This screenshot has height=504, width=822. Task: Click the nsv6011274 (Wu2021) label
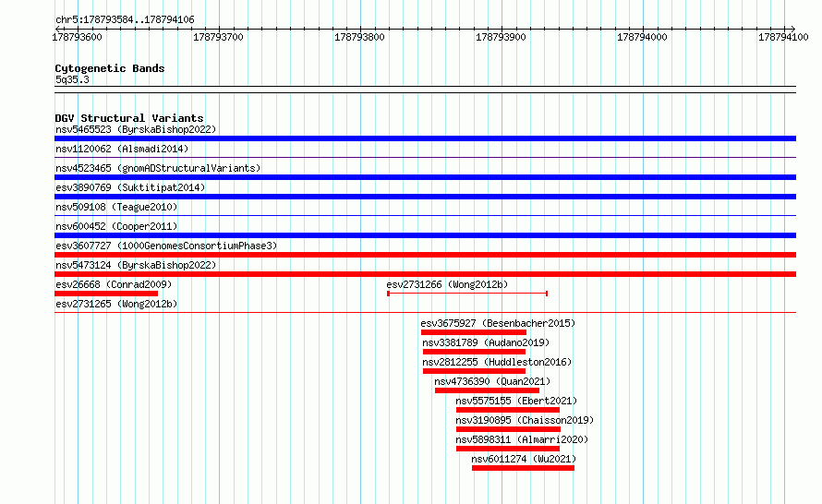pos(524,459)
